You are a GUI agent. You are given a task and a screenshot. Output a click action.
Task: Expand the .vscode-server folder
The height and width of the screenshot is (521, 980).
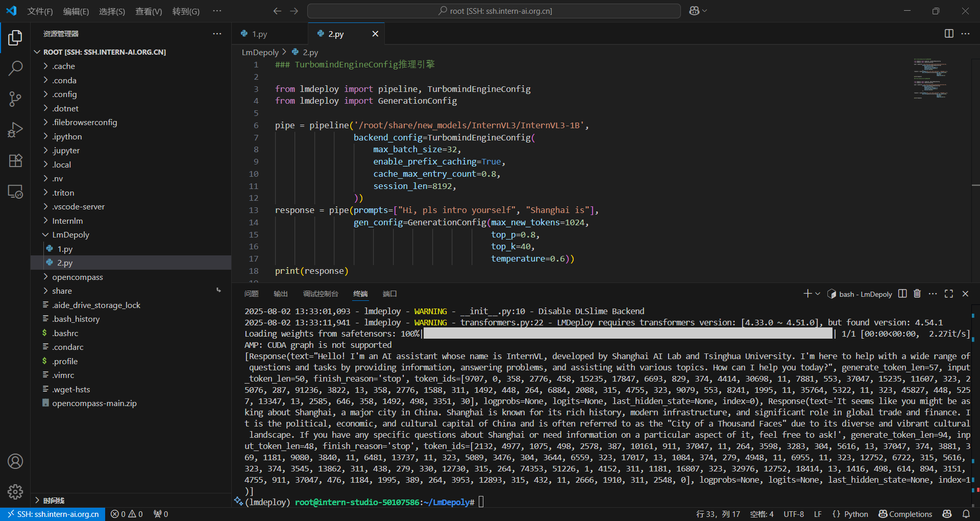[131, 206]
